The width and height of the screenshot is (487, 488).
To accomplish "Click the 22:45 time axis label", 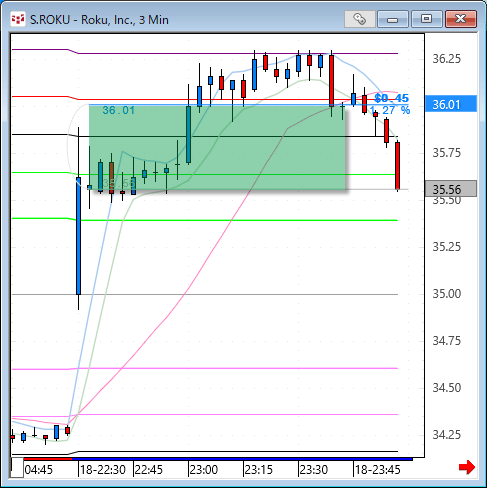I will coord(149,470).
